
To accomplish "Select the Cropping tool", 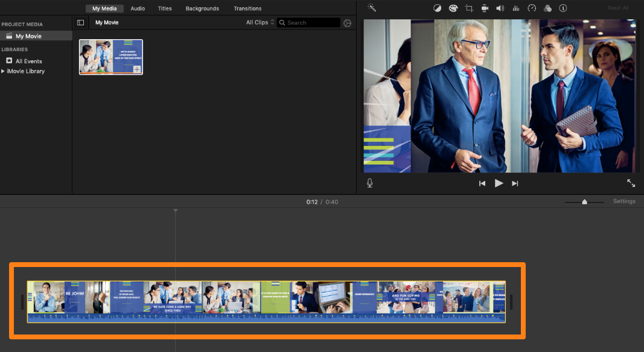I will point(469,8).
